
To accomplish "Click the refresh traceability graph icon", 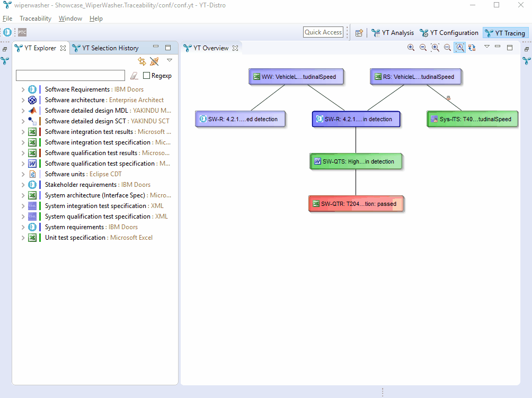I will pyautogui.click(x=472, y=47).
